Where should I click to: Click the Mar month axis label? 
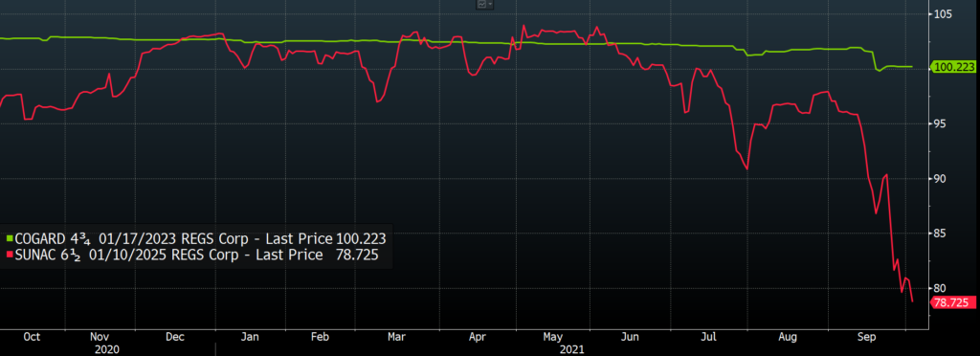click(x=396, y=337)
